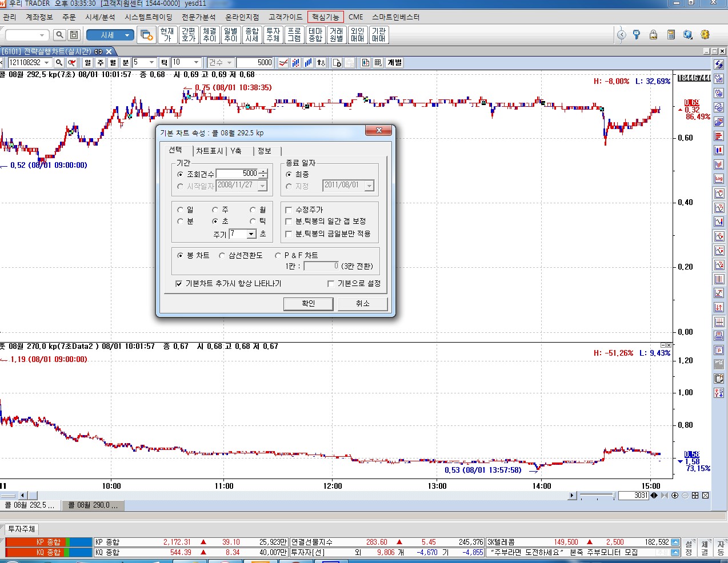Select the 분 period radio button
This screenshot has width=728, height=563.
[181, 221]
